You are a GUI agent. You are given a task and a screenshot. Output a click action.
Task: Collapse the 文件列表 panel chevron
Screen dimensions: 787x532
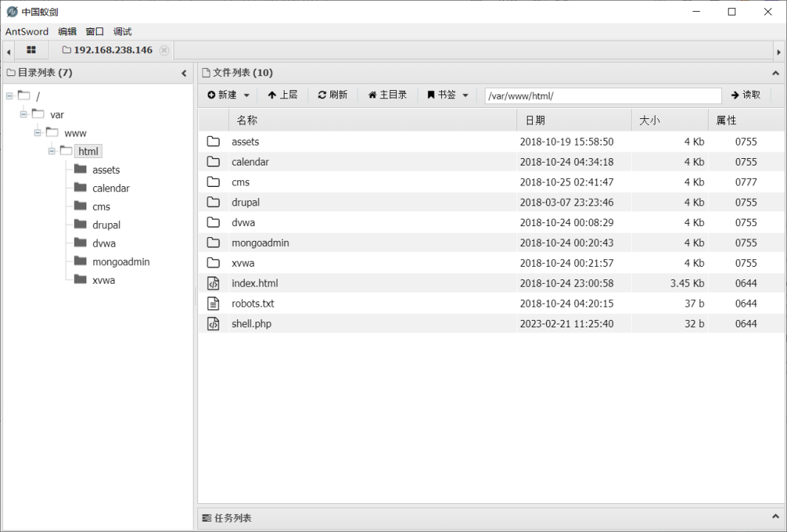(x=775, y=73)
